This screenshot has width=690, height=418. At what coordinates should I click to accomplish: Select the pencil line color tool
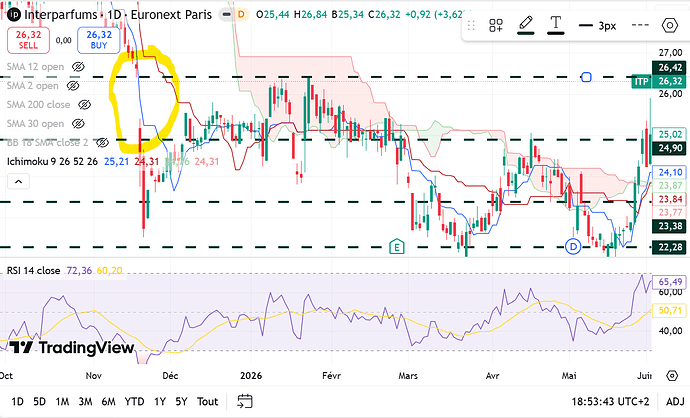(x=525, y=26)
